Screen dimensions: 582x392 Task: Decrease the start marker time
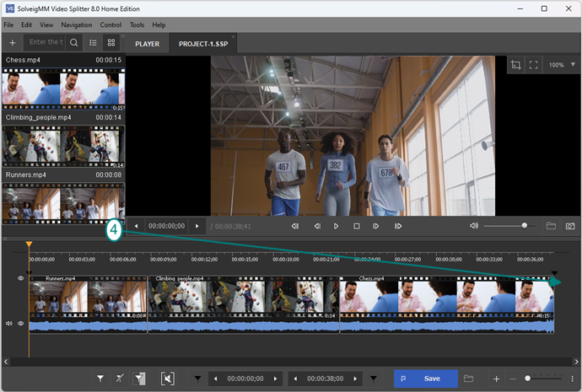216,379
